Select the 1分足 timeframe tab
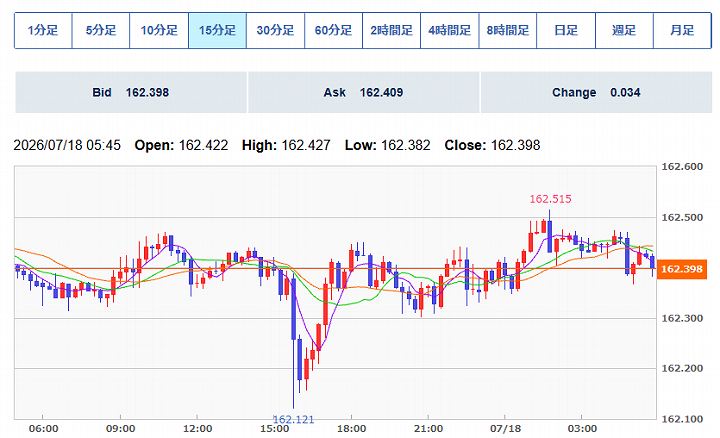 (x=43, y=30)
